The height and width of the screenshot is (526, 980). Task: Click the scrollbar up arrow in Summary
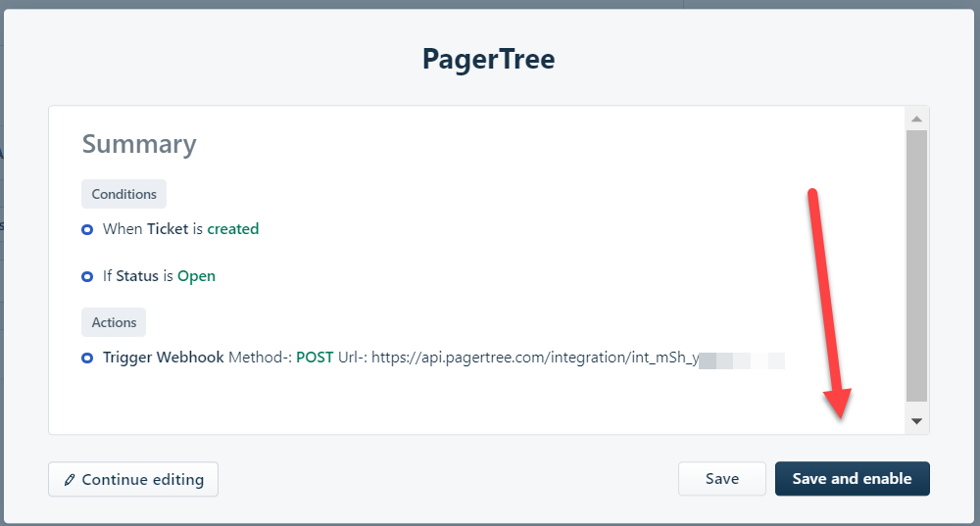coord(916,119)
